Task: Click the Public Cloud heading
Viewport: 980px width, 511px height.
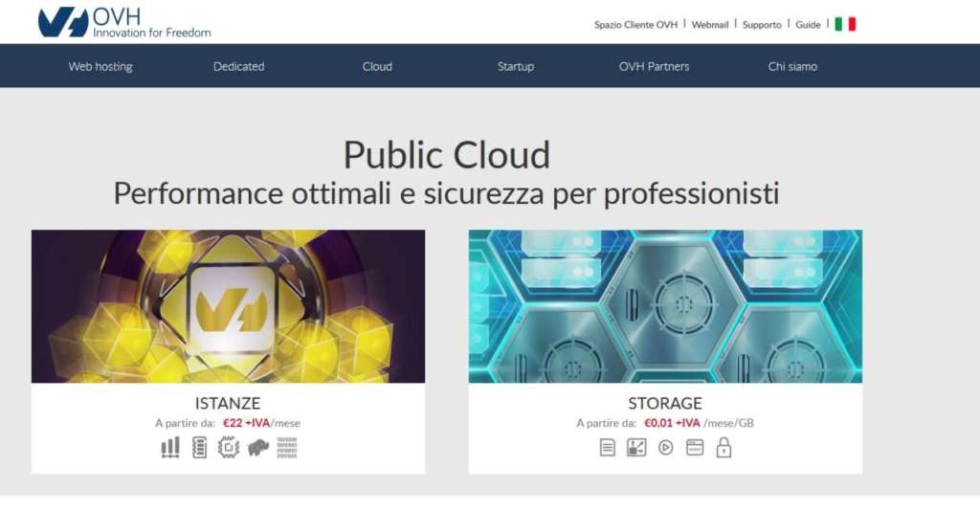Action: click(x=447, y=156)
